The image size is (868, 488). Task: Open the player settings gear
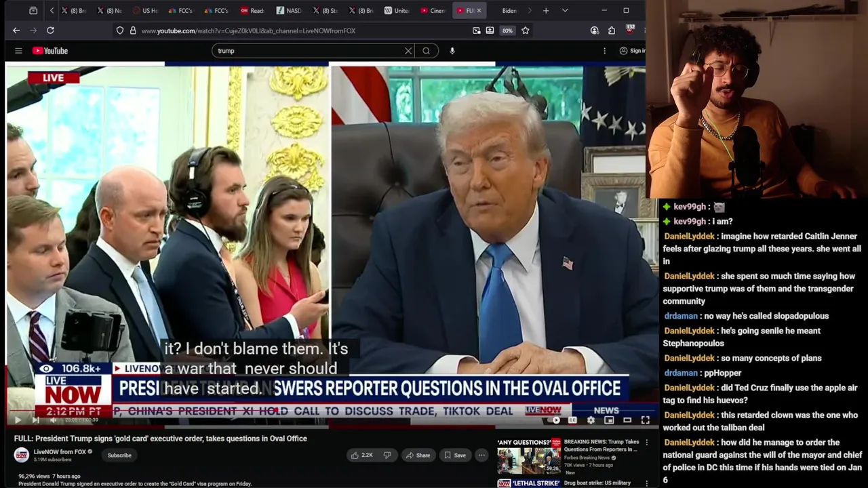[591, 420]
